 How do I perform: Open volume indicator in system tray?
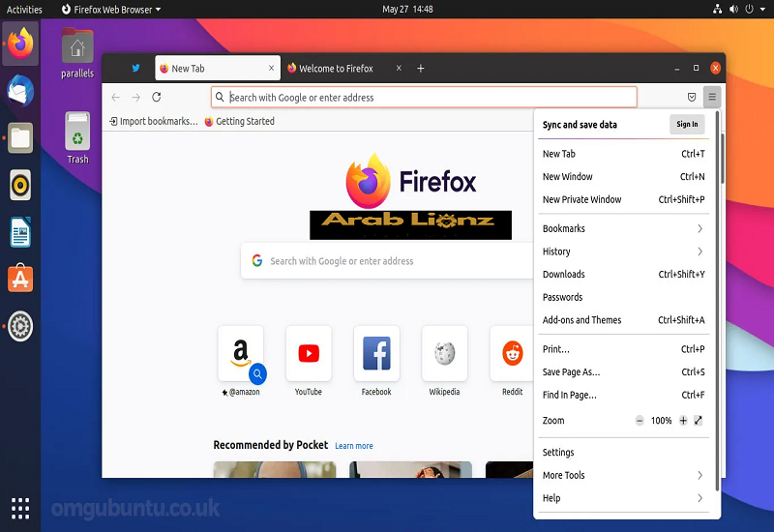click(733, 9)
